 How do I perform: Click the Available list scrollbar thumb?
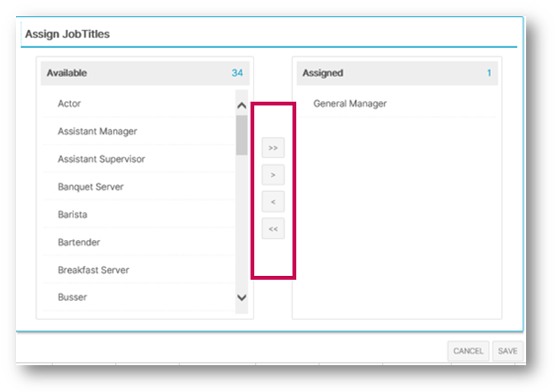[x=242, y=135]
